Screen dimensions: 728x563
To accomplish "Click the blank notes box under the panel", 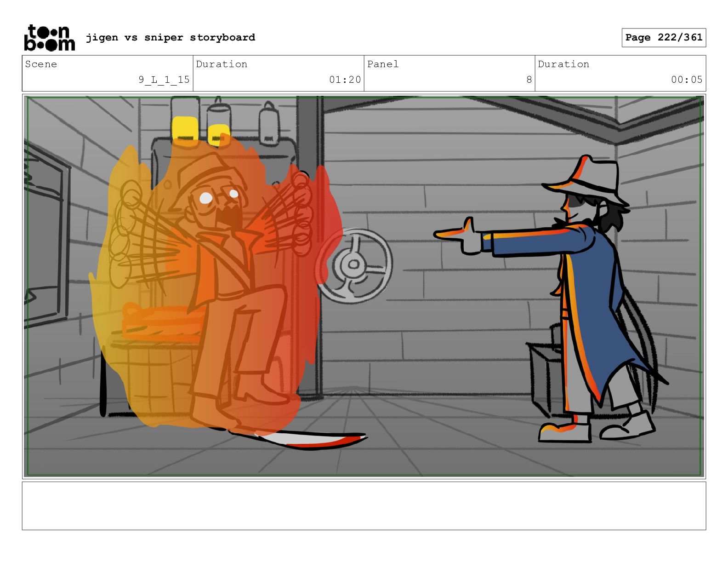I will 364,506.
